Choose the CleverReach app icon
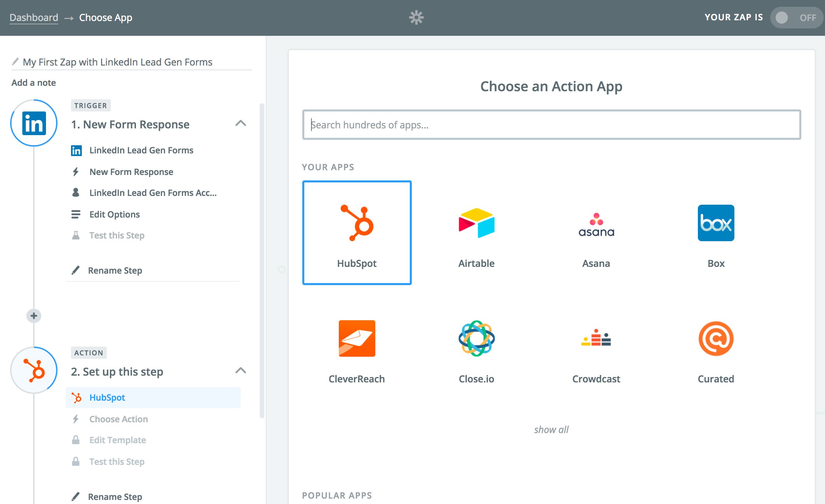The width and height of the screenshot is (825, 504). click(357, 338)
